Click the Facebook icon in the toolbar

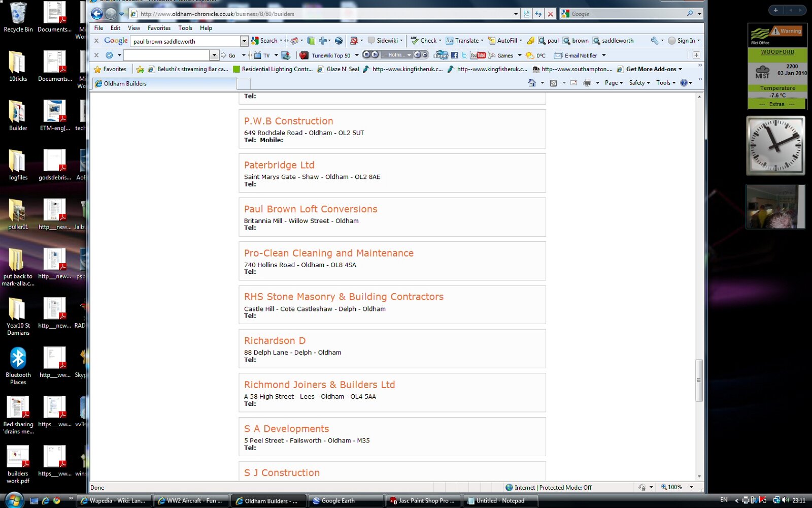point(454,55)
